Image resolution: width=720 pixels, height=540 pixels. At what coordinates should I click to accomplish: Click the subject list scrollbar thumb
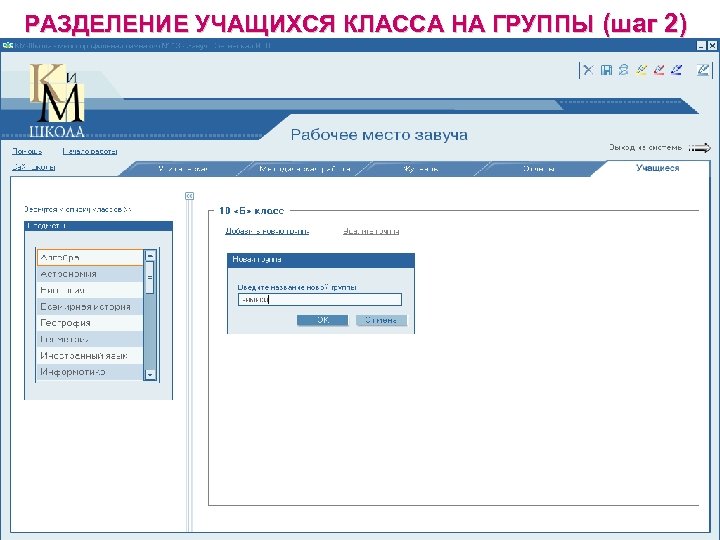(150, 277)
